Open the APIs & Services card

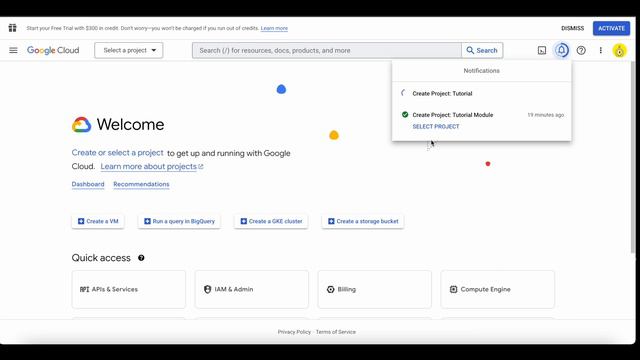(x=129, y=289)
